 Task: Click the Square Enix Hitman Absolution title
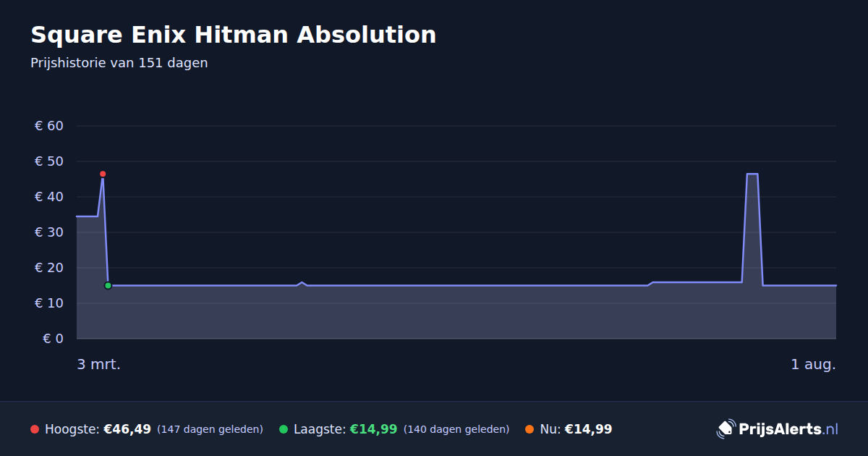[234, 35]
